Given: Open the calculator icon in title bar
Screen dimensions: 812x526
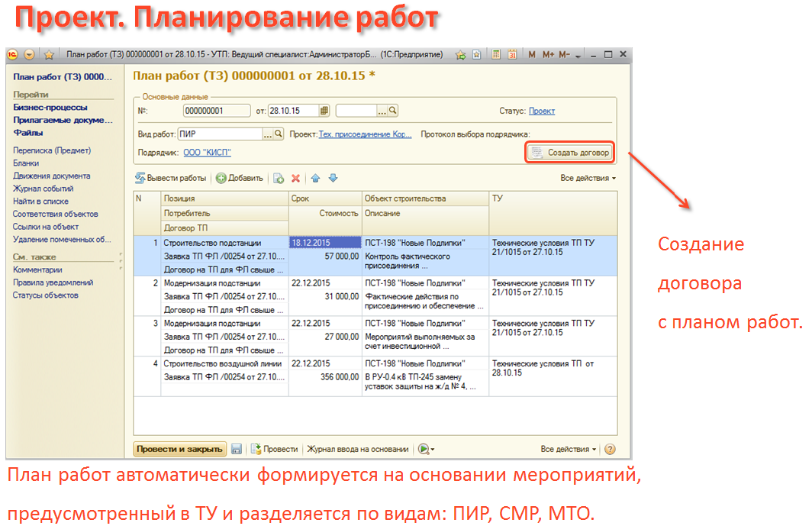Looking at the screenshot, I should click(x=496, y=55).
